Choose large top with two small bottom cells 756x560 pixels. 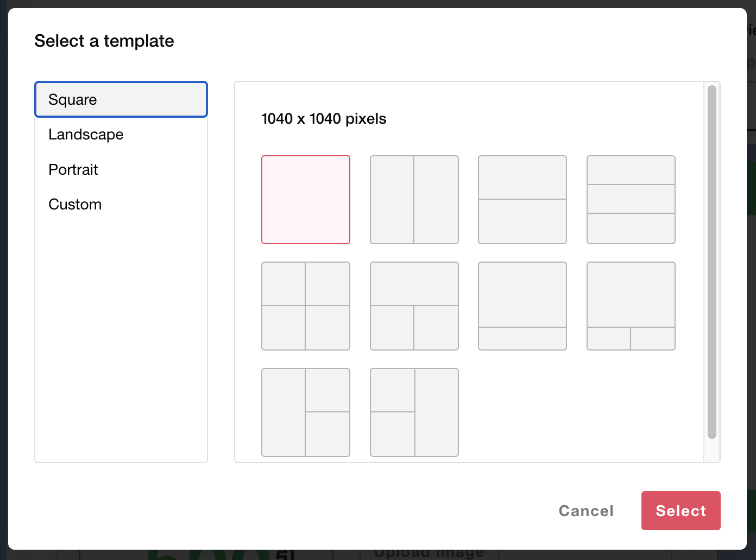pos(631,306)
